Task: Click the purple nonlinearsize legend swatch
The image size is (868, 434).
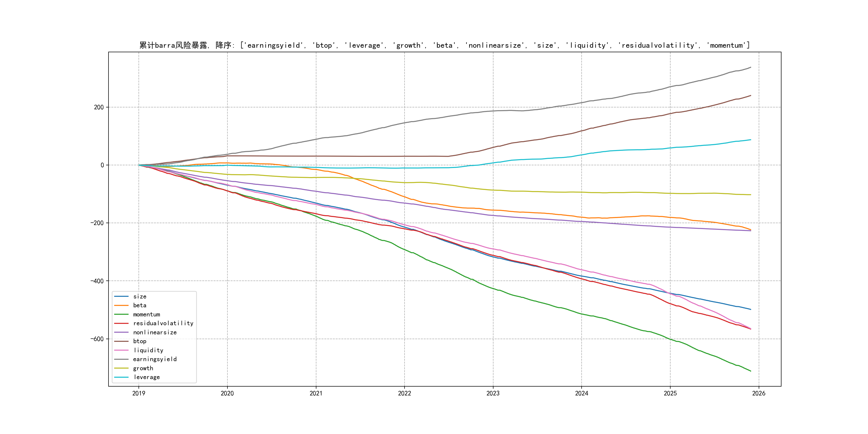Action: click(x=121, y=332)
